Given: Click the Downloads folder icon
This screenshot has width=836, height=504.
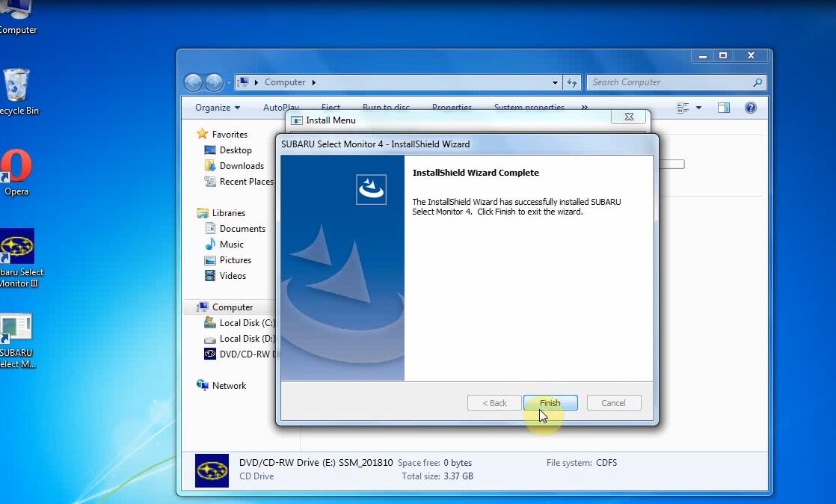Looking at the screenshot, I should (210, 166).
